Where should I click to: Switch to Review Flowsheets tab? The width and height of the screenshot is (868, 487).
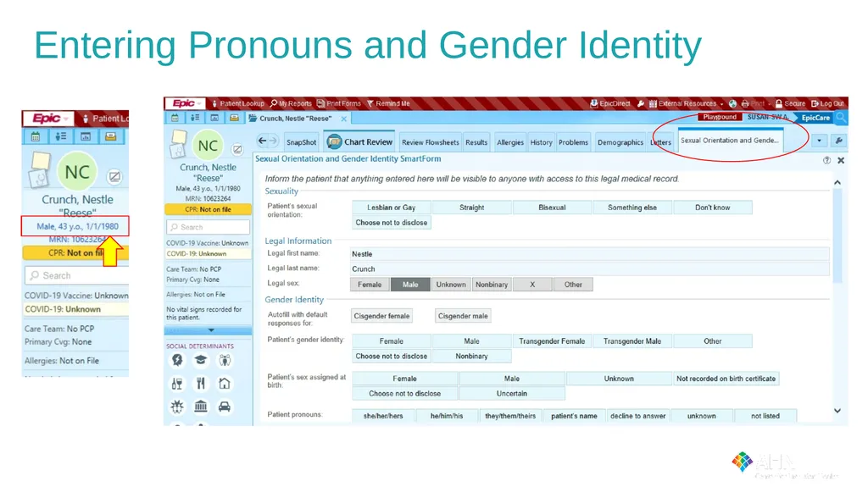tap(430, 142)
